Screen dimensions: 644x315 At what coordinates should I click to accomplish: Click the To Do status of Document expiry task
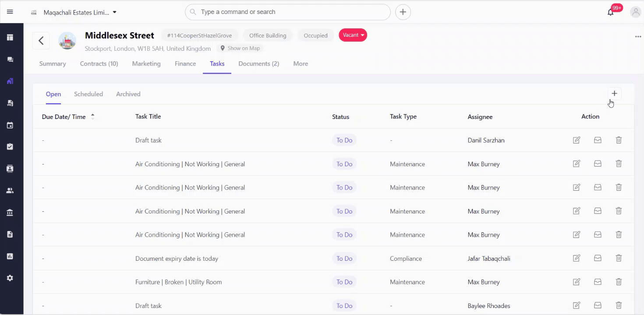pyautogui.click(x=344, y=259)
